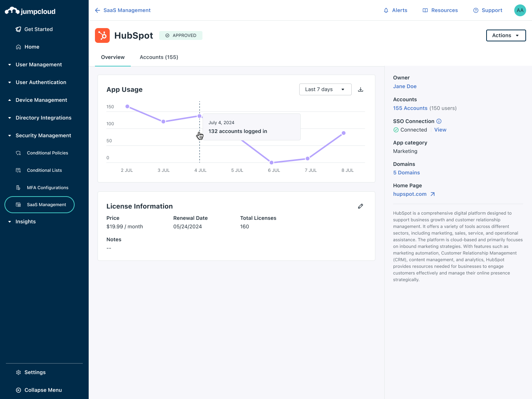Viewport: 532px width, 399px height.
Task: Click the Support question mark icon
Action: click(x=476, y=10)
